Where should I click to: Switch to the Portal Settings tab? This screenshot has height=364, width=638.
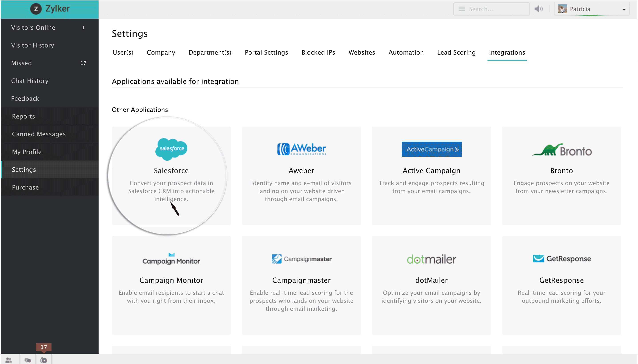266,53
